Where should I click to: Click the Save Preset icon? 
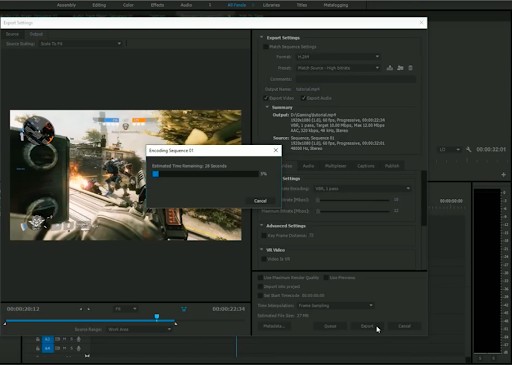[390, 68]
